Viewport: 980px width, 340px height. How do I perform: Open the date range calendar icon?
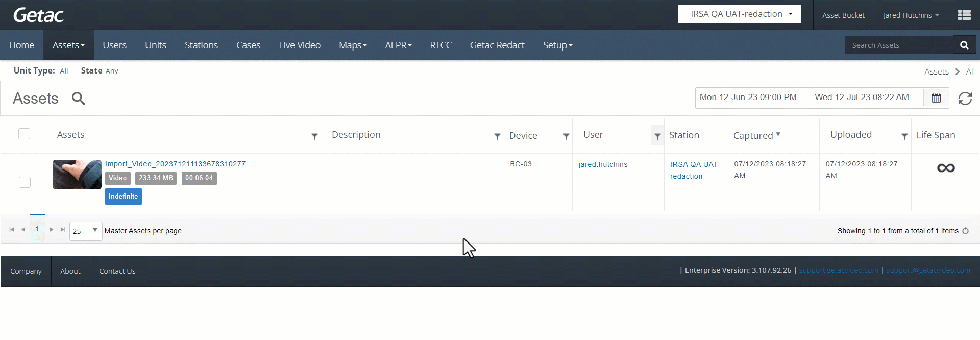[936, 98]
